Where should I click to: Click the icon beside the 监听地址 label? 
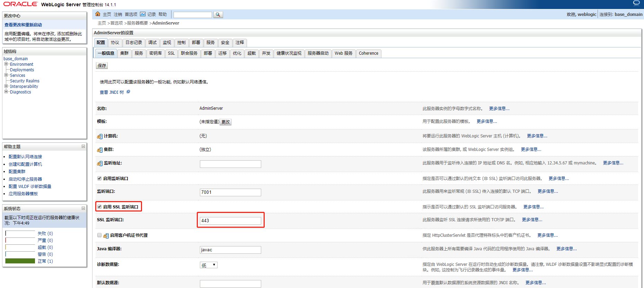[100, 163]
